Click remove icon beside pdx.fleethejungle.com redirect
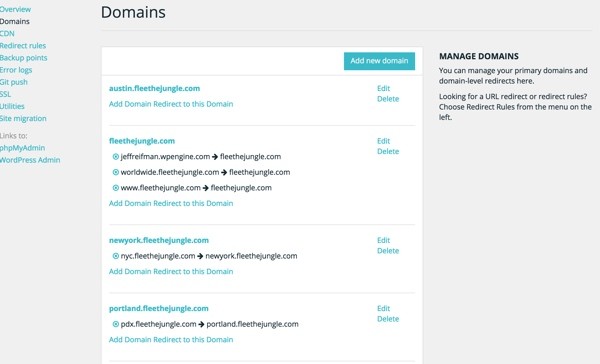Viewport: 600px width, 364px height. 116,324
